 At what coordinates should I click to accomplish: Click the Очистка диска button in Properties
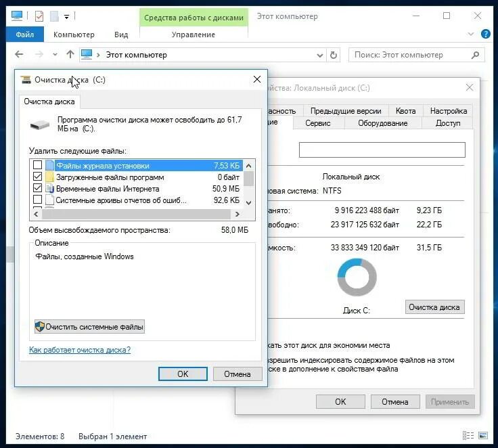coord(434,307)
